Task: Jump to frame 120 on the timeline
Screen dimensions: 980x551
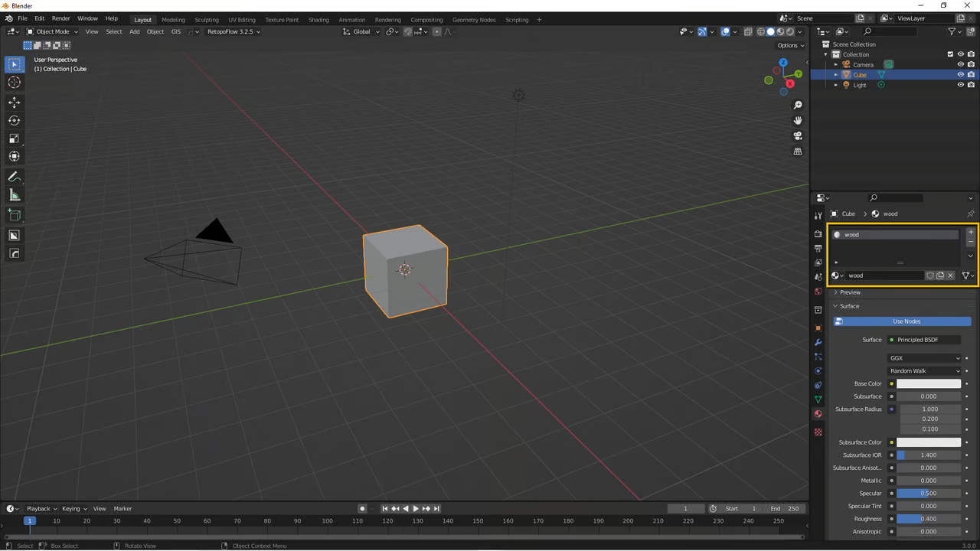Action: point(386,520)
